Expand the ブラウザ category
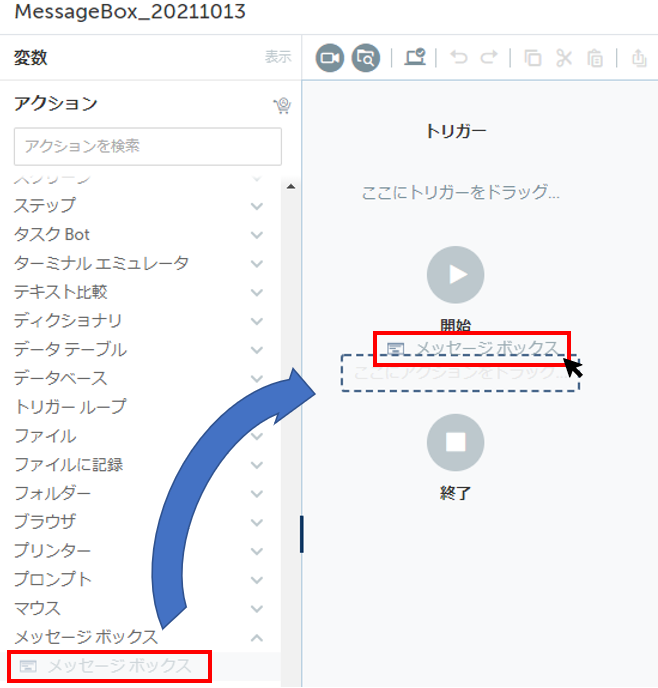Image resolution: width=658 pixels, height=688 pixels. click(x=257, y=522)
